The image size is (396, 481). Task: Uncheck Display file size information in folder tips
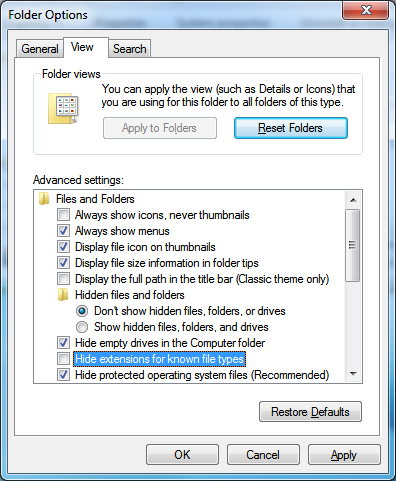[63, 263]
